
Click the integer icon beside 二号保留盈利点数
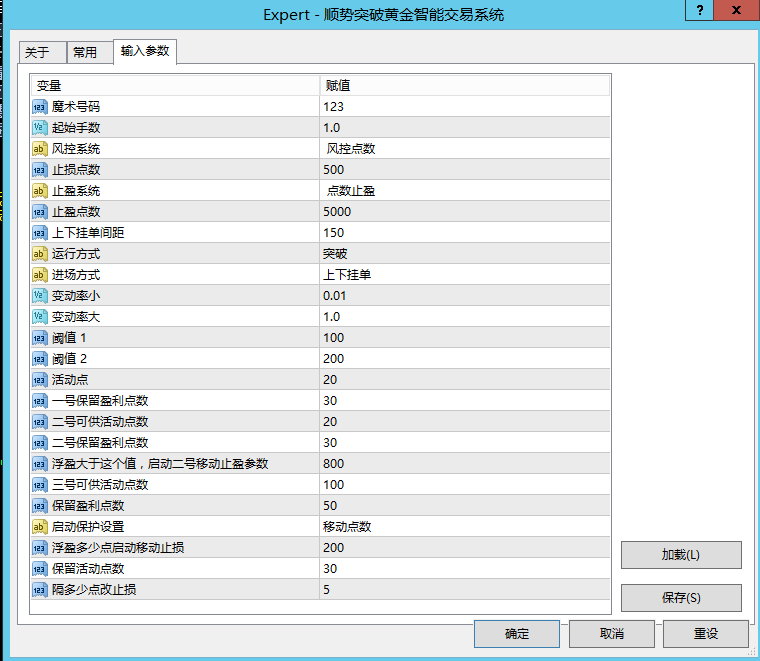40,443
